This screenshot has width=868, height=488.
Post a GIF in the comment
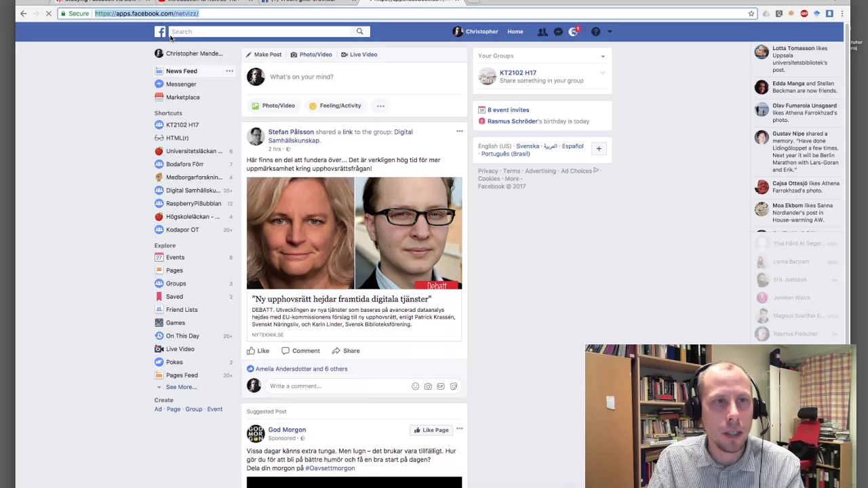[x=441, y=386]
